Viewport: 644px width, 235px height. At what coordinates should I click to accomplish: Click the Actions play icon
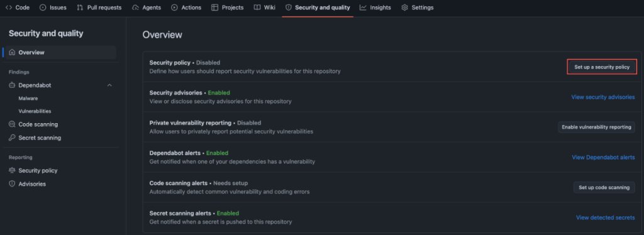[x=174, y=8]
